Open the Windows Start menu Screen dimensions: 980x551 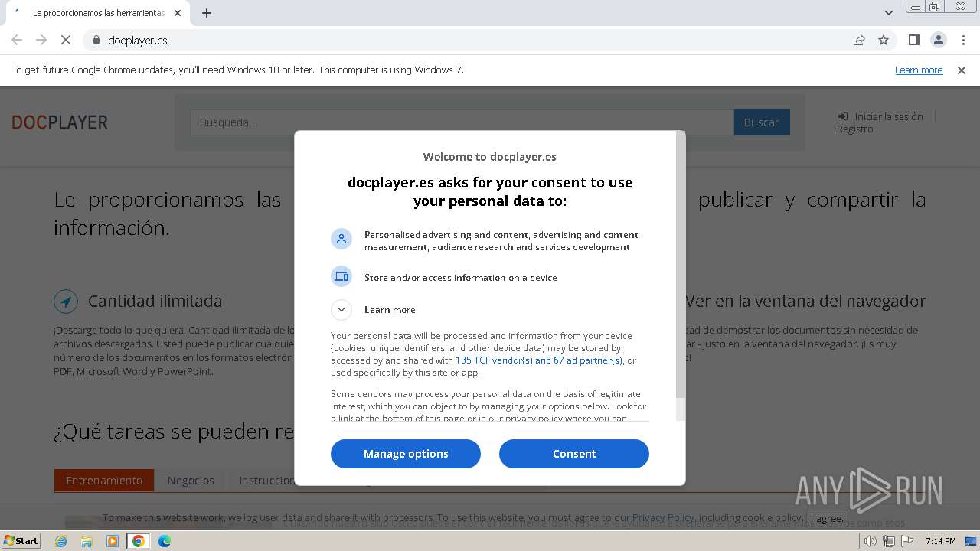pyautogui.click(x=21, y=541)
